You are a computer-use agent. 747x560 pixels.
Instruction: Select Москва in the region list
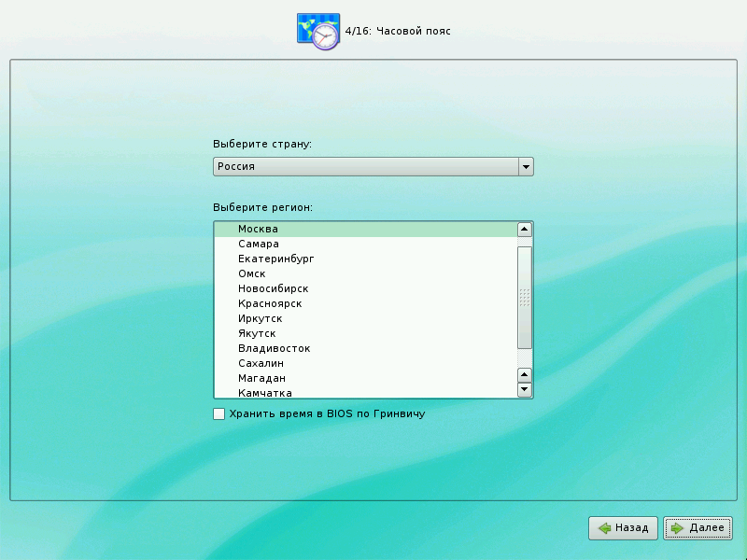click(258, 229)
